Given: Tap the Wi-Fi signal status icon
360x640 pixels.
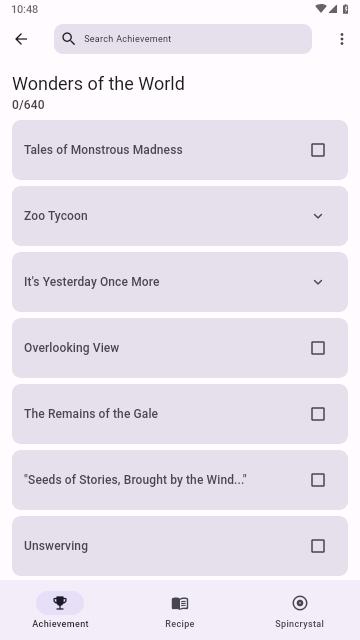Looking at the screenshot, I should pos(321,9).
